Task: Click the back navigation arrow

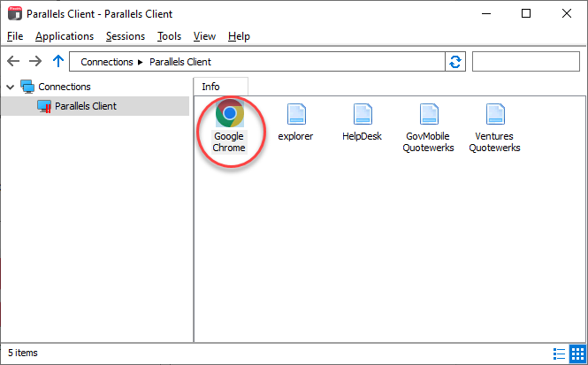Action: (x=13, y=61)
